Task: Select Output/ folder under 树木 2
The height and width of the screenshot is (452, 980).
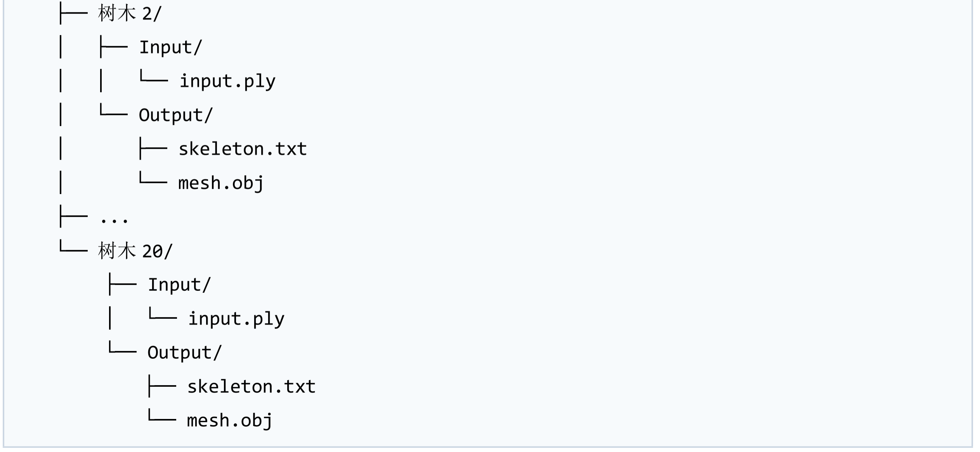Action: [x=176, y=115]
